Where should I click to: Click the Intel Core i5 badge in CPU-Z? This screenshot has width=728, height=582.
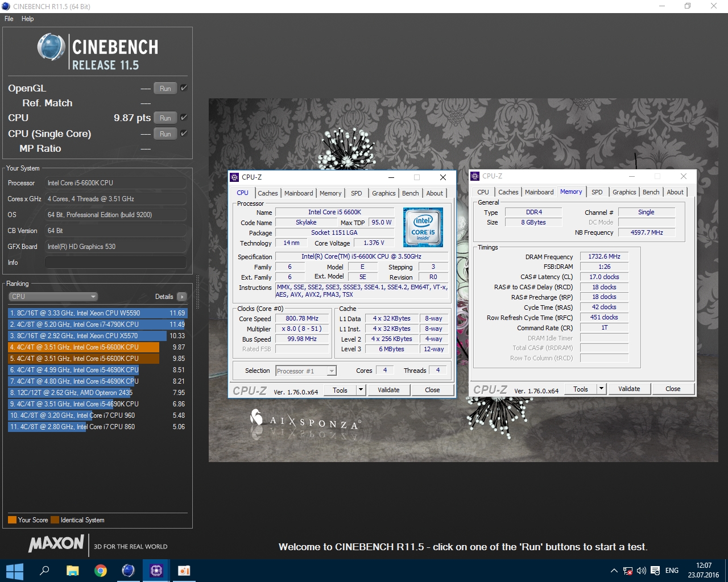pos(423,227)
